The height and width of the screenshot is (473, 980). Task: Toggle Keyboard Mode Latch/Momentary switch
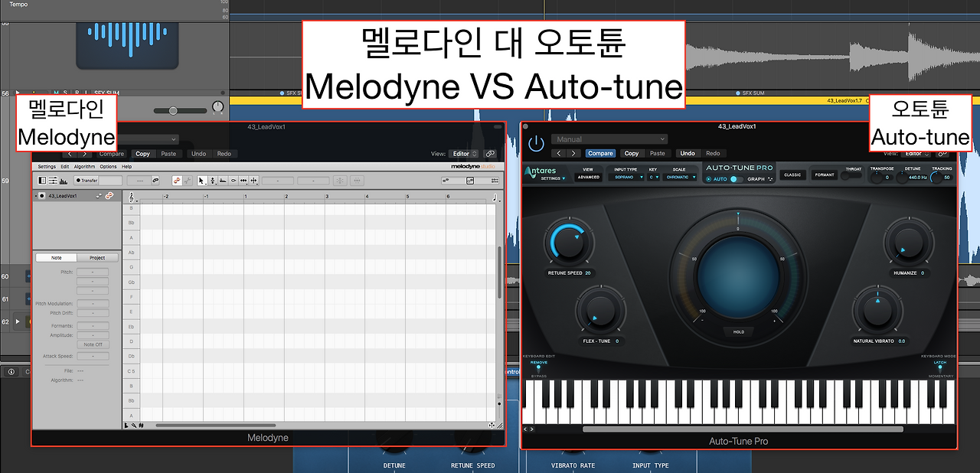940,370
